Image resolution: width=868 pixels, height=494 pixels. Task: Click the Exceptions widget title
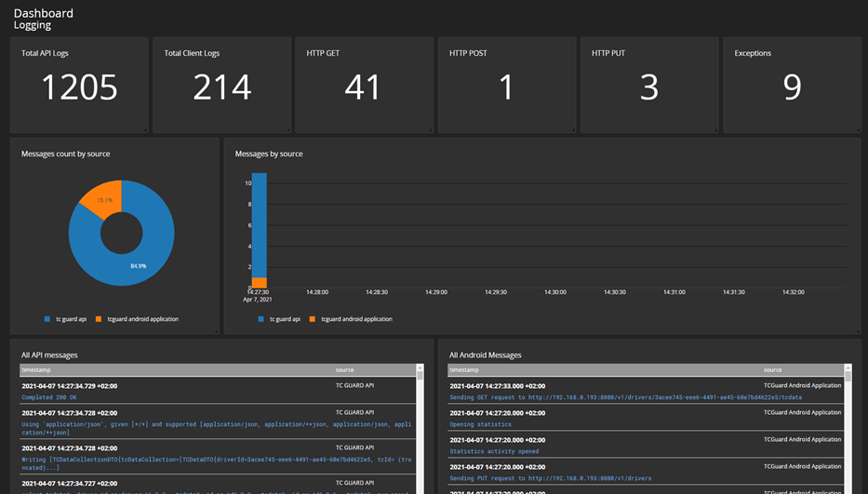(x=753, y=53)
